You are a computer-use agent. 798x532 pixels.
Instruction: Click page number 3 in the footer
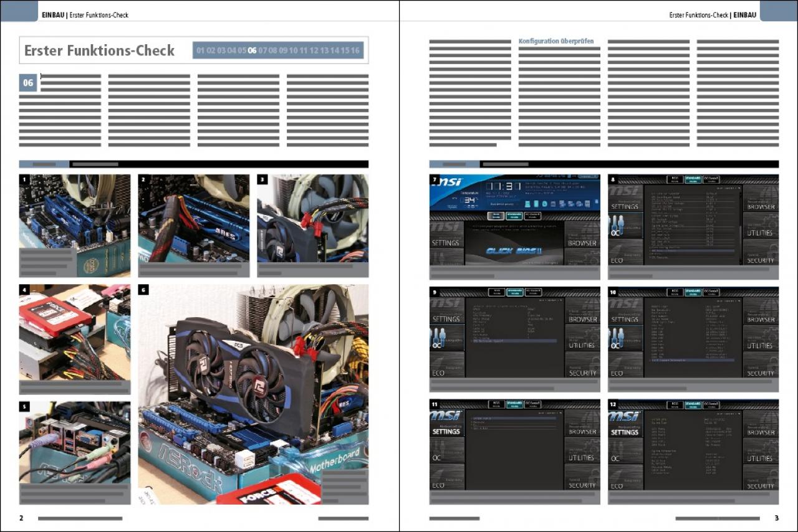776,518
